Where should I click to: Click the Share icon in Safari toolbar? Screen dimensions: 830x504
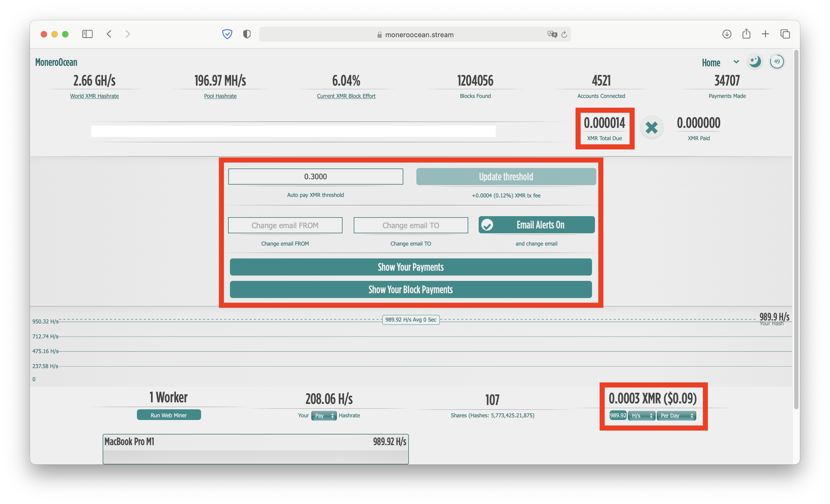click(x=746, y=34)
